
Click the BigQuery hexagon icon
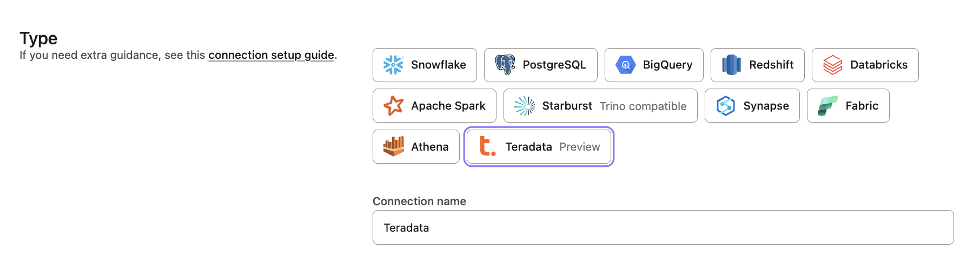(625, 65)
